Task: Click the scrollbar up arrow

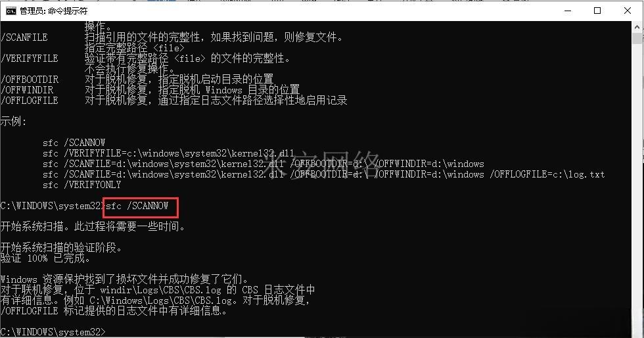Action: [x=637, y=27]
